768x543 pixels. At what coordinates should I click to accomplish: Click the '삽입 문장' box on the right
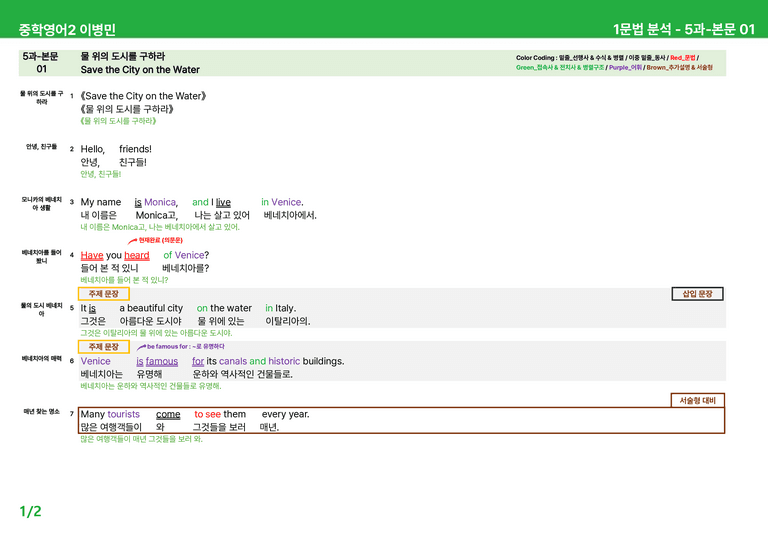point(697,294)
